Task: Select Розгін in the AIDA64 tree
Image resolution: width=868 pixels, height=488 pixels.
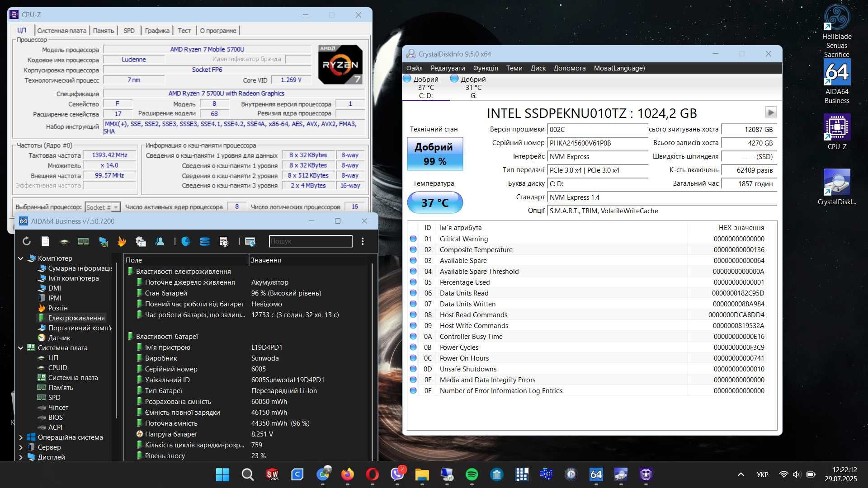Action: pyautogui.click(x=53, y=308)
